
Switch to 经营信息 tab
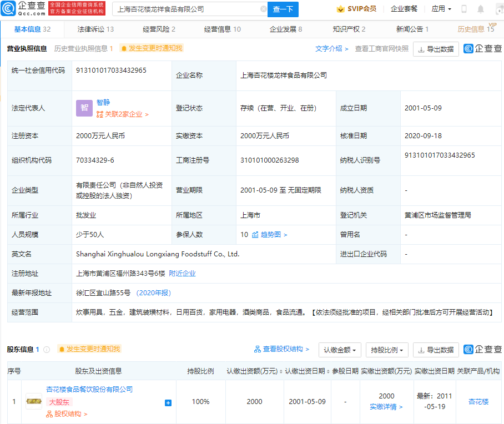point(223,29)
